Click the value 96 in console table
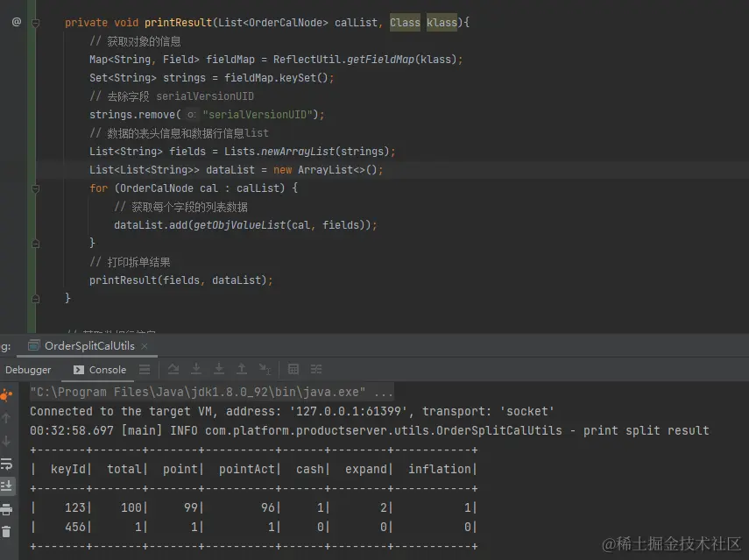 (x=267, y=507)
